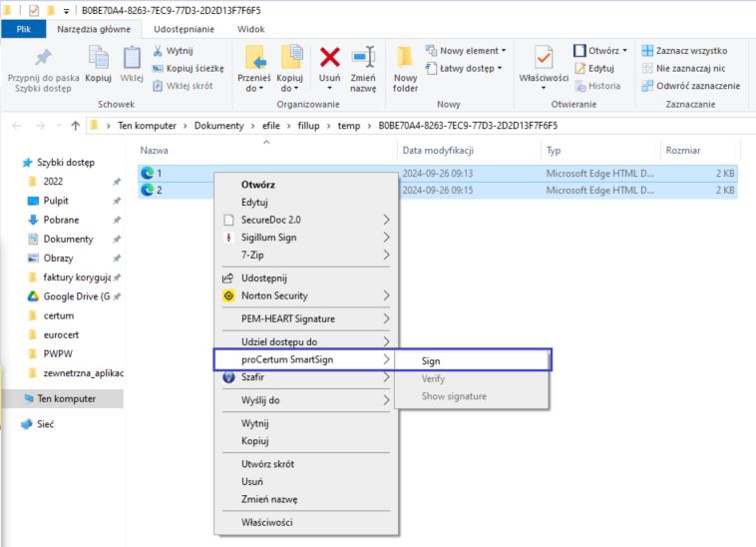Click Odwróć zaznaczenie
The height and width of the screenshot is (547, 756).
(x=691, y=86)
